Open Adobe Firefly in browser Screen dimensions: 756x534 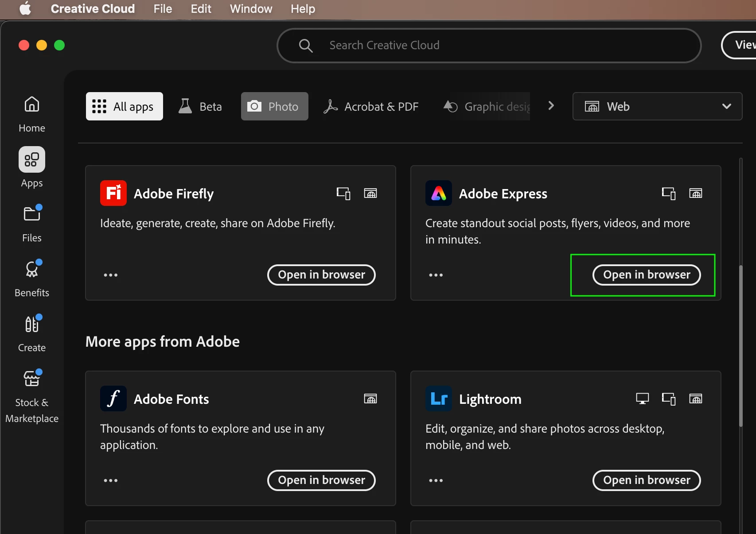pos(321,275)
